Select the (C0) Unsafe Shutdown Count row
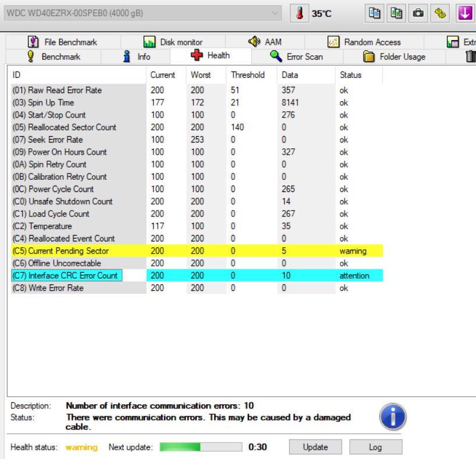This screenshot has height=459, width=476. click(197, 201)
